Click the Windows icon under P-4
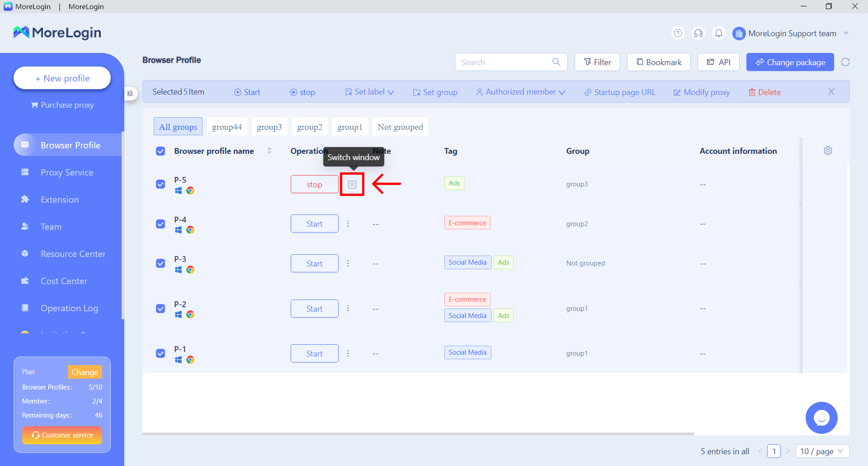Screen dimensions: 868x466 tap(178, 230)
